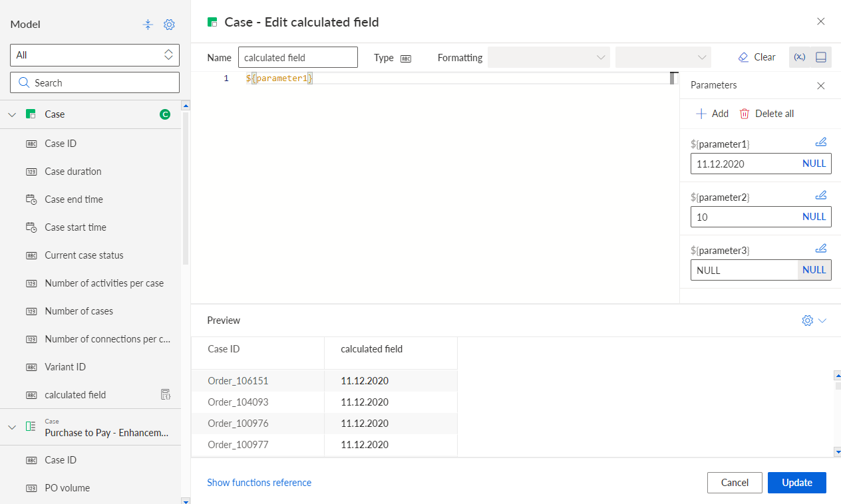Click the Clear label button
This screenshot has height=504, width=841.
click(764, 57)
